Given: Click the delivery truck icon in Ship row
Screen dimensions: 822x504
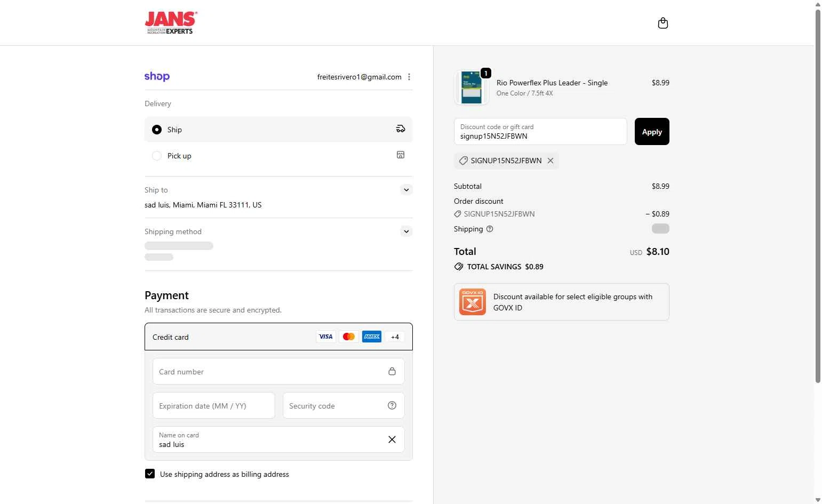Looking at the screenshot, I should [401, 129].
